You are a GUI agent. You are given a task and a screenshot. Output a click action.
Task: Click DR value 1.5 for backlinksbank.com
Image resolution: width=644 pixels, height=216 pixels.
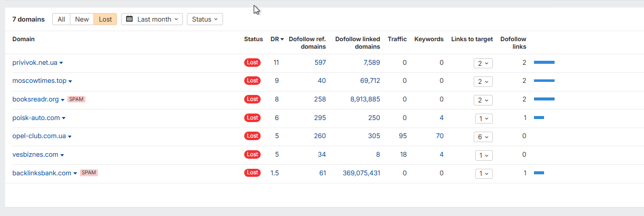click(x=275, y=173)
